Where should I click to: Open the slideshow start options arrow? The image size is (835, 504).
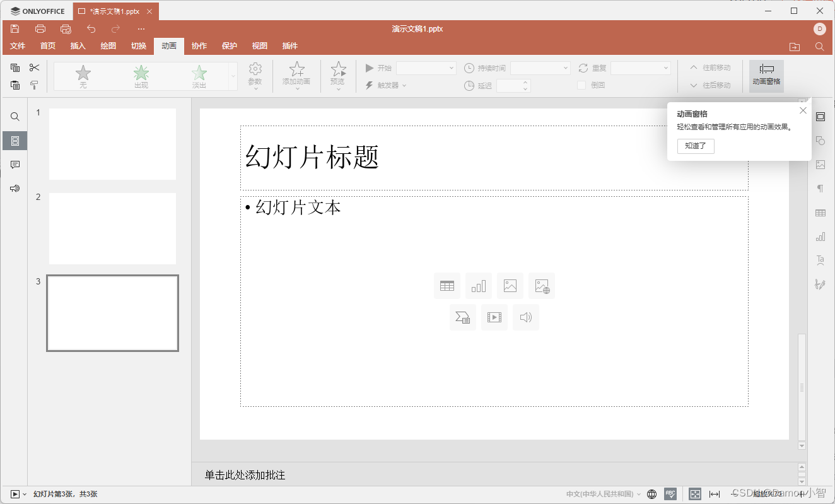point(25,494)
